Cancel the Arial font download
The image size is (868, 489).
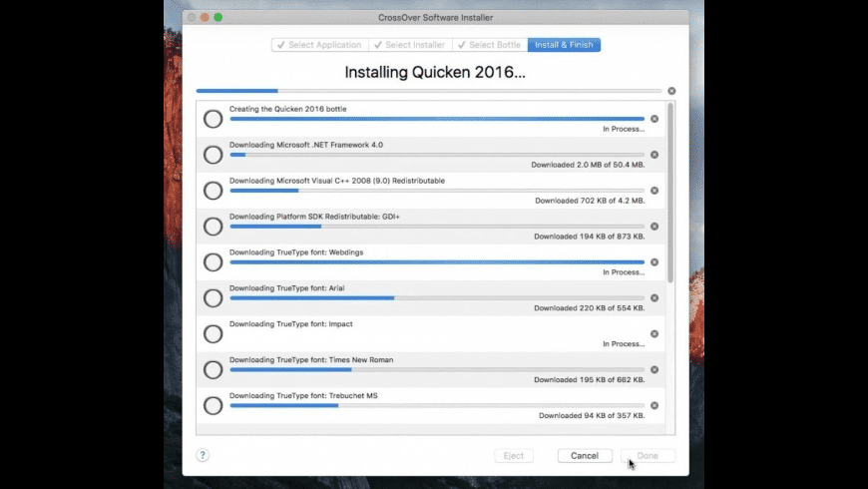[x=654, y=298]
